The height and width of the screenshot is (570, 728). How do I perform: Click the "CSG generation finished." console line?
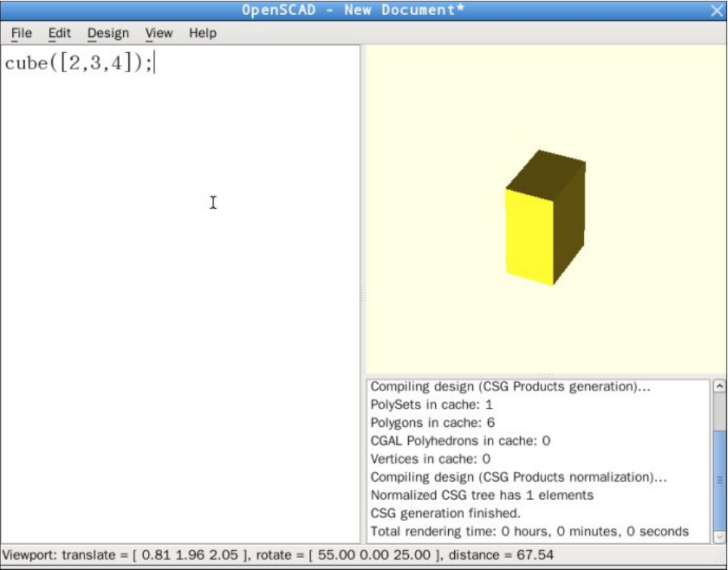[x=445, y=513]
